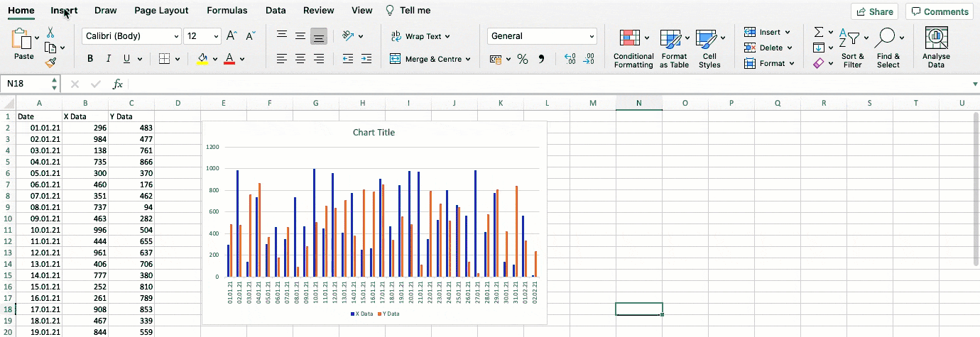Open the Format cells dropdown
The height and width of the screenshot is (337, 980).
(x=769, y=63)
